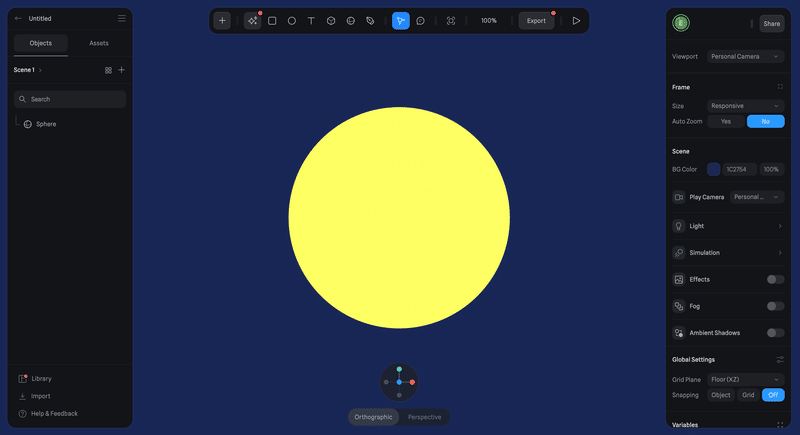Viewport: 800px width, 435px height.
Task: Open the Play Camera dropdown
Action: click(757, 197)
